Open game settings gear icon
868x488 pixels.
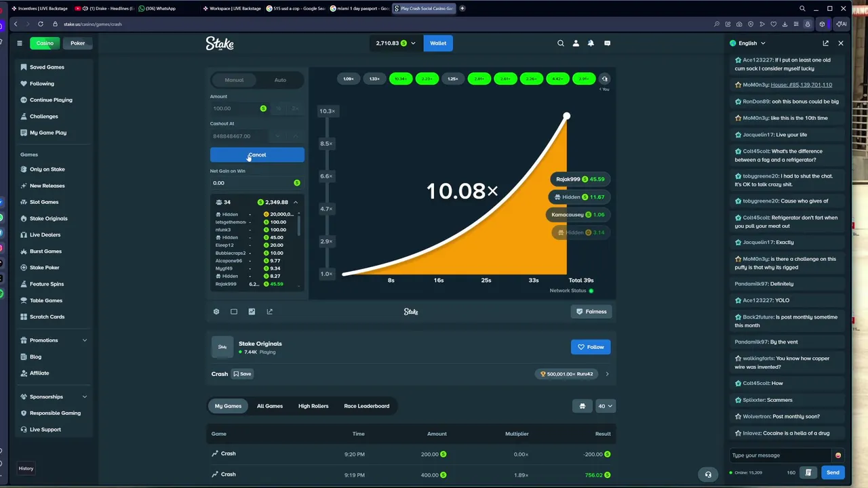[x=216, y=312]
